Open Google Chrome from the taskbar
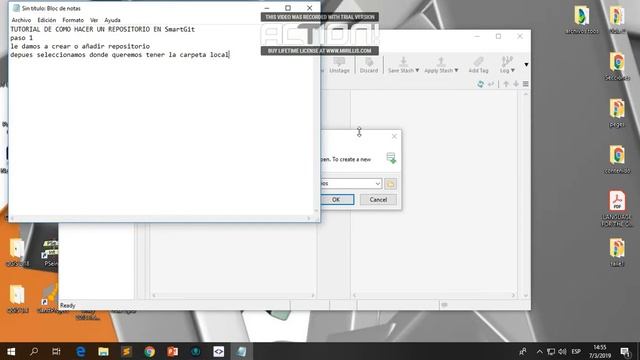Image resolution: width=640 pixels, height=360 pixels. (149, 351)
